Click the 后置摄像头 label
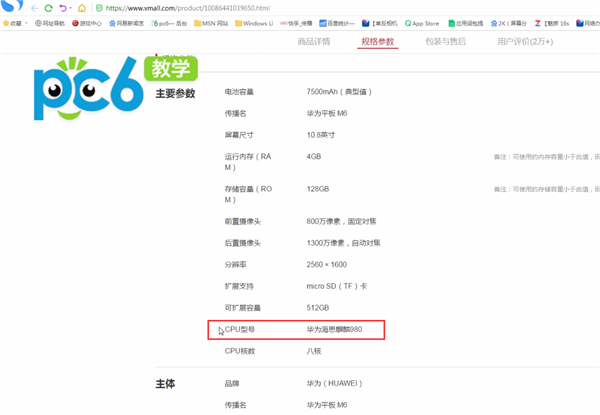 tap(243, 243)
